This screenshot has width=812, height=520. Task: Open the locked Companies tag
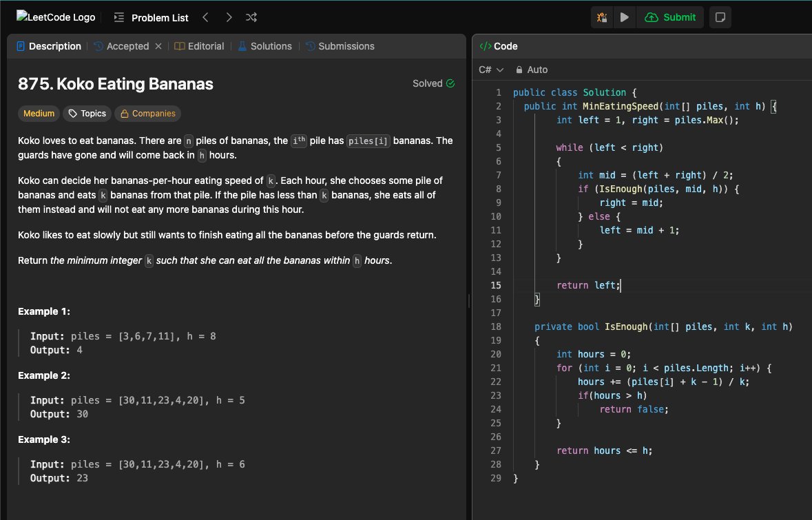147,114
